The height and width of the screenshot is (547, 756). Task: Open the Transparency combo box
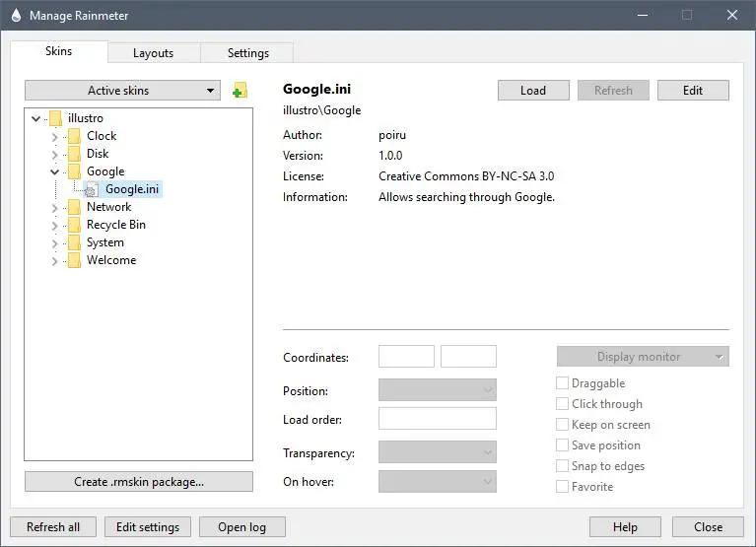coord(438,452)
